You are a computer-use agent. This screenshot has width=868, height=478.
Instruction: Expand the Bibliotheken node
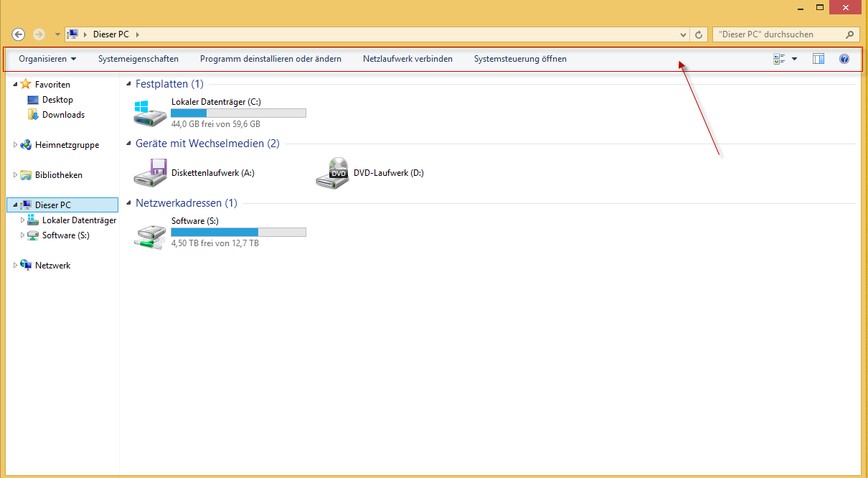coord(15,175)
